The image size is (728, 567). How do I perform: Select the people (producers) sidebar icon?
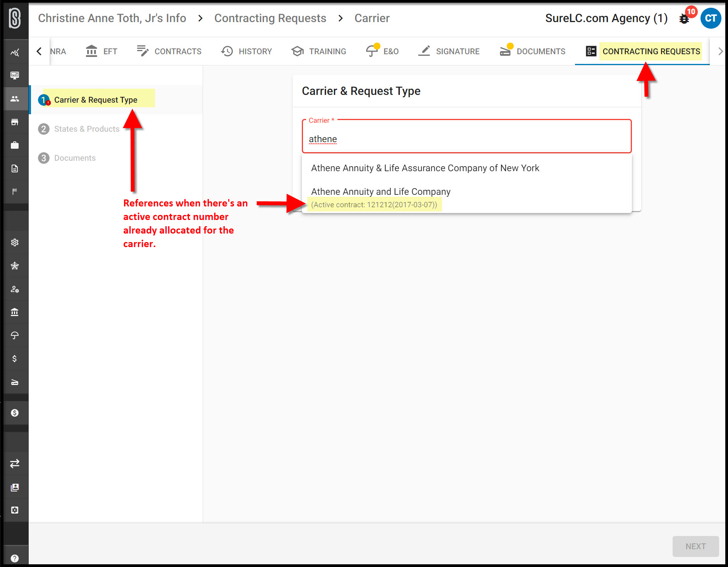[x=15, y=99]
